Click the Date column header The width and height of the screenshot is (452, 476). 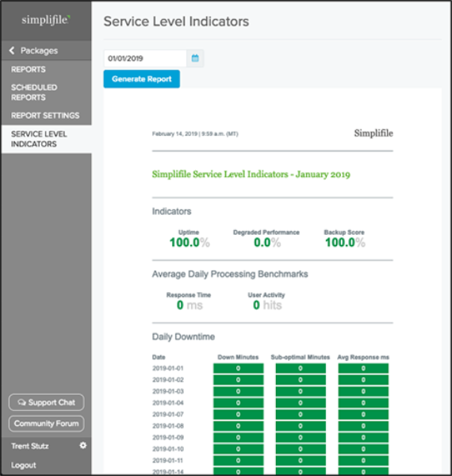point(159,357)
